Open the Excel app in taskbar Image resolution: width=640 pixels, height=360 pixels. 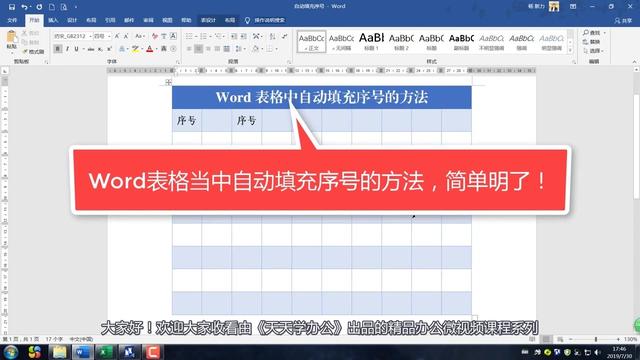click(105, 352)
